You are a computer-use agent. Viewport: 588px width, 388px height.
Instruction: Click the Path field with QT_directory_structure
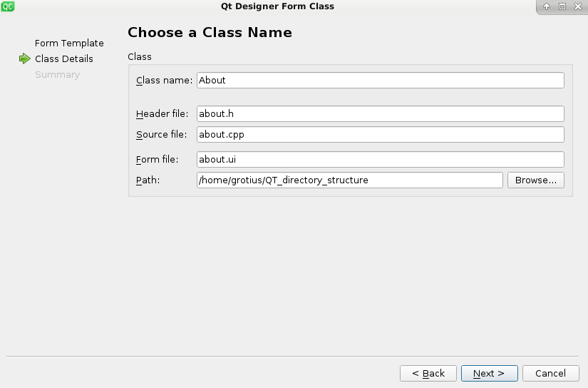(349, 180)
